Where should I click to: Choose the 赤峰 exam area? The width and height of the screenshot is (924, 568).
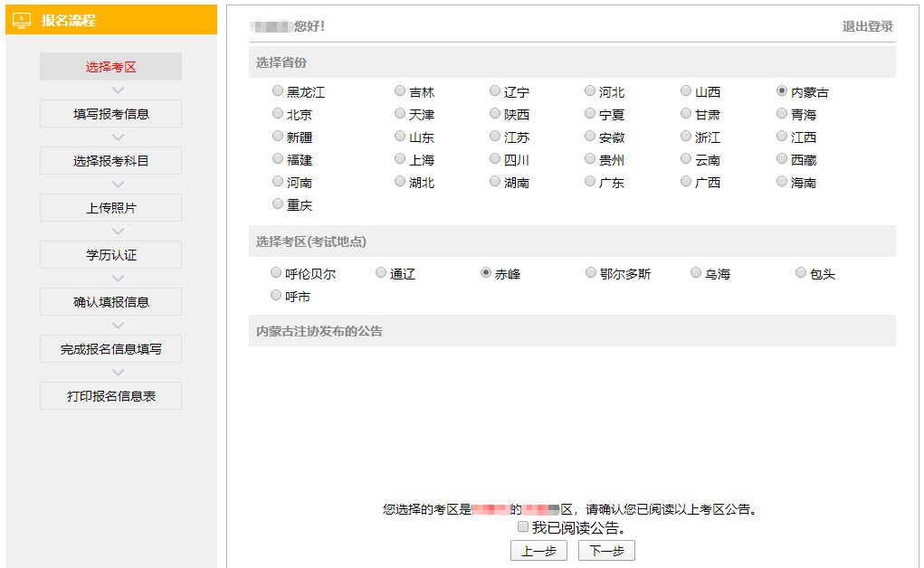(485, 272)
